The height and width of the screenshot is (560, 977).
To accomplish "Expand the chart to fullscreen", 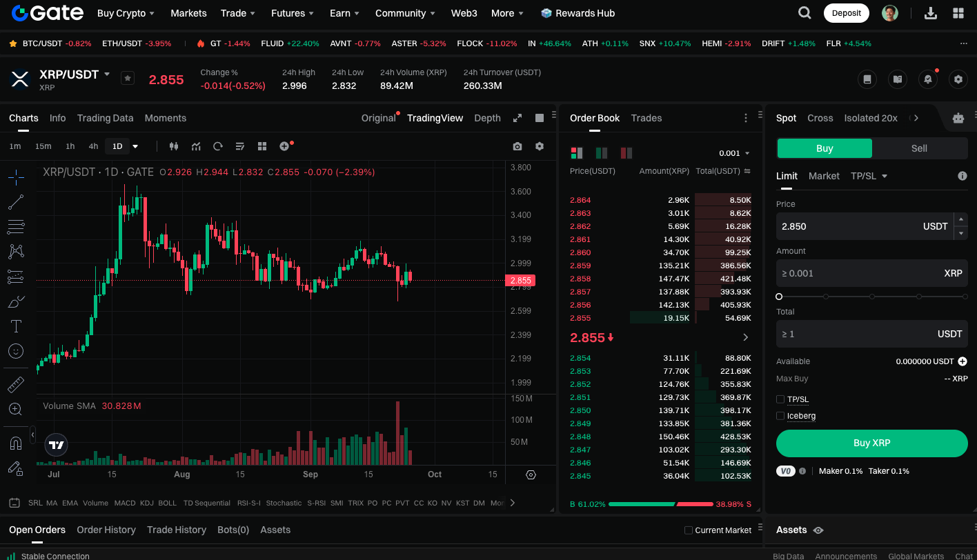I will pyautogui.click(x=517, y=118).
